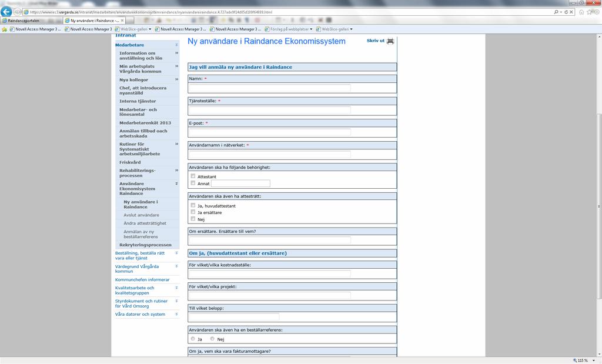
Task: Collapse the Medarbetare section chevron
Action: click(x=176, y=45)
